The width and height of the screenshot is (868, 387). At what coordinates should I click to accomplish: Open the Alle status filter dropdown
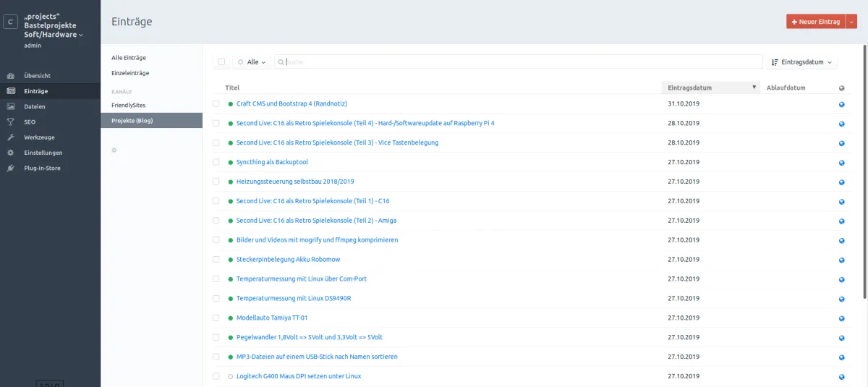[252, 62]
